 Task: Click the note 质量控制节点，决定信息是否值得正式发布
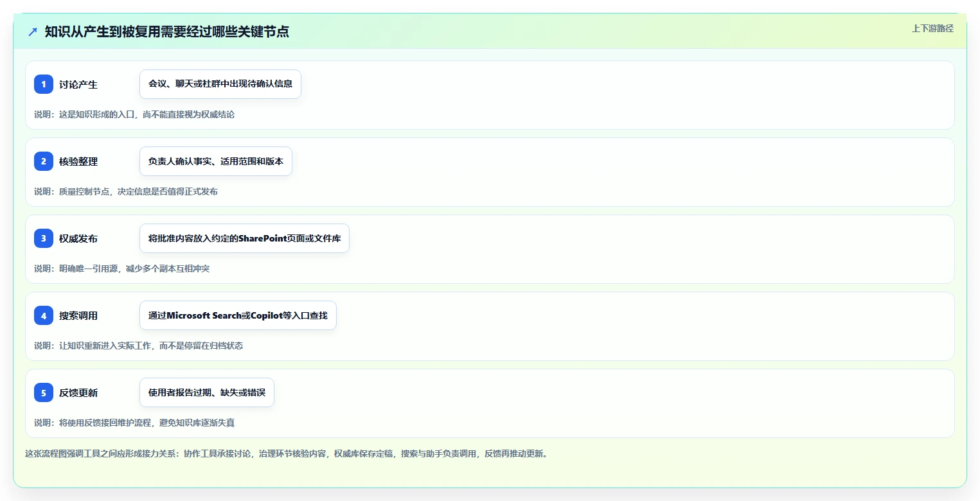click(x=138, y=191)
